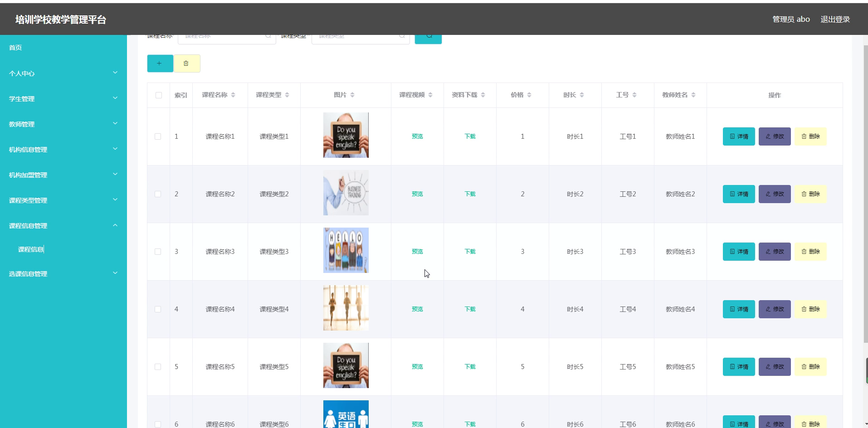Viewport: 868px width, 428px height.
Task: Click the teal search button
Action: pyautogui.click(x=428, y=39)
